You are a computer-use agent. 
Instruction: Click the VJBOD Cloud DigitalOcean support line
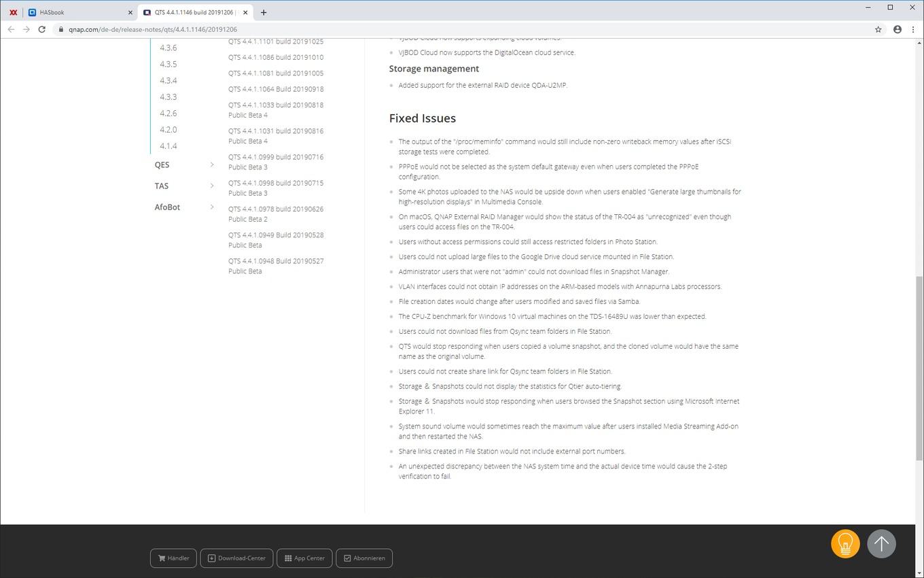click(486, 52)
